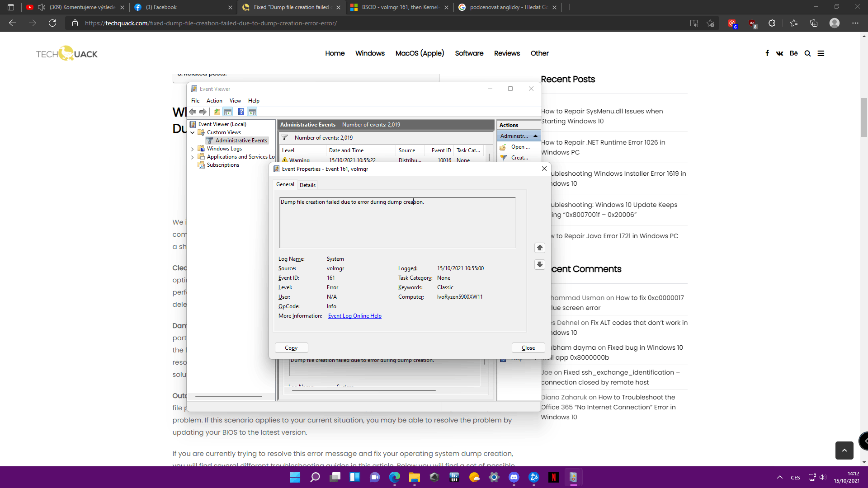Image resolution: width=868 pixels, height=488 pixels.
Task: Click the site search magnifier icon
Action: 807,53
